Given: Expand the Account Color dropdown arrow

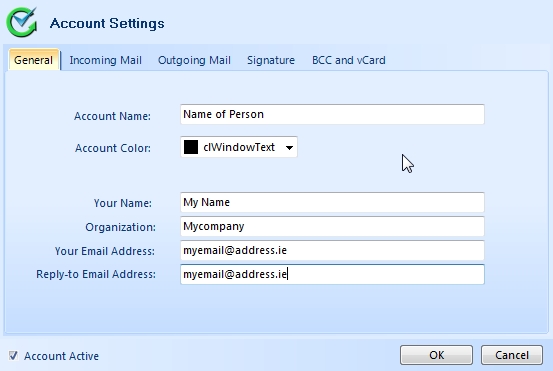Looking at the screenshot, I should click(289, 147).
